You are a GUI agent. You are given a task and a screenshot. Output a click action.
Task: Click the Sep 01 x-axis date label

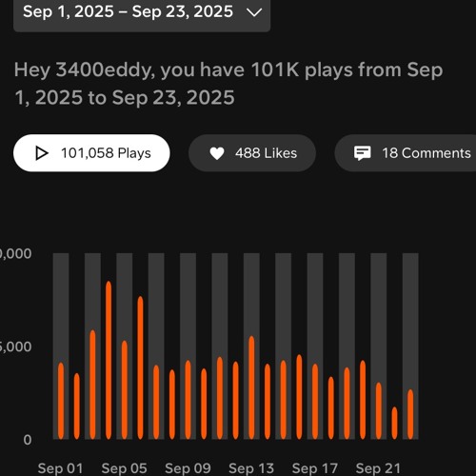coord(60,468)
